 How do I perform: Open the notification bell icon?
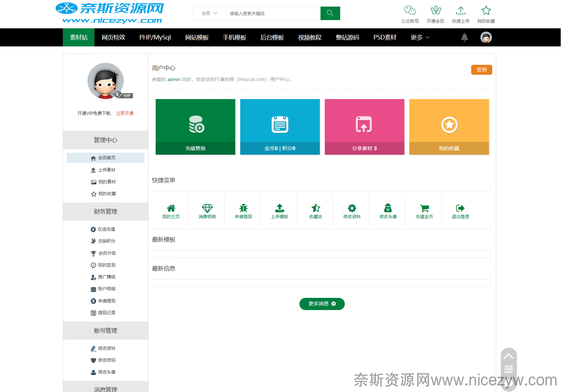[x=464, y=38]
